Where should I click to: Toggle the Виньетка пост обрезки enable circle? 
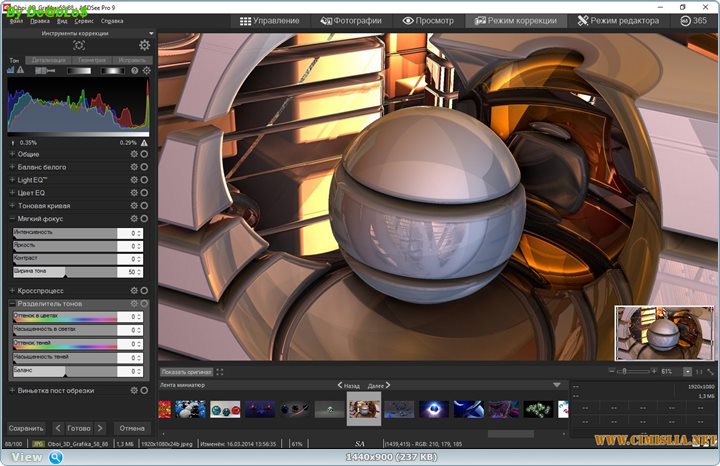(x=145, y=390)
